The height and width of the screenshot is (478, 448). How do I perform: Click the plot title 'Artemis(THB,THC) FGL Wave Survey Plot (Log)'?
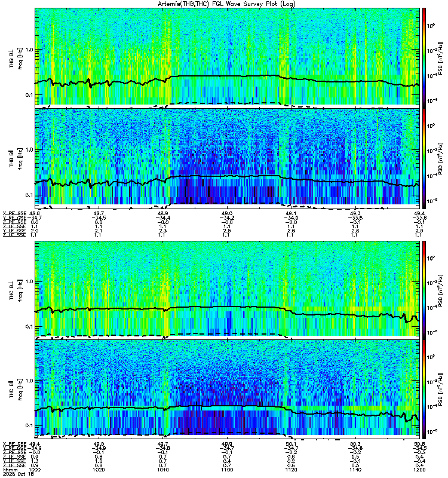[x=226, y=4]
